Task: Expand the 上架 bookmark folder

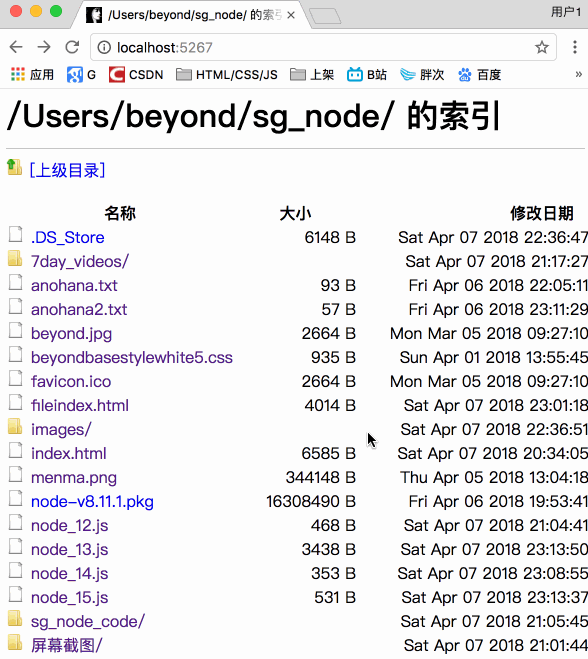Action: (312, 75)
